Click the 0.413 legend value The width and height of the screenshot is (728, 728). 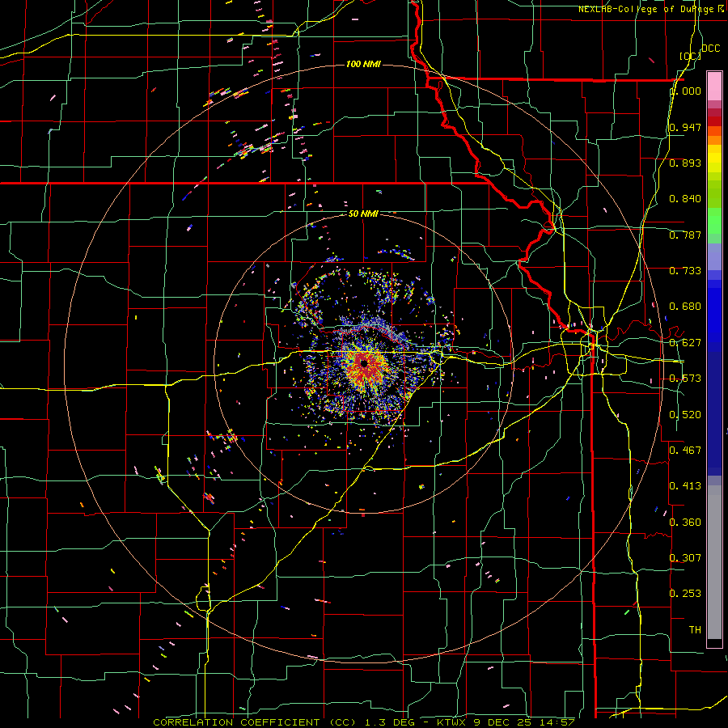(686, 486)
